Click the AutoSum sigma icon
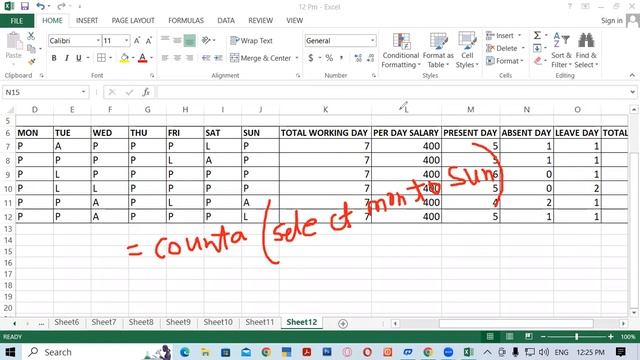Image resolution: width=640 pixels, height=360 pixels. click(x=537, y=36)
